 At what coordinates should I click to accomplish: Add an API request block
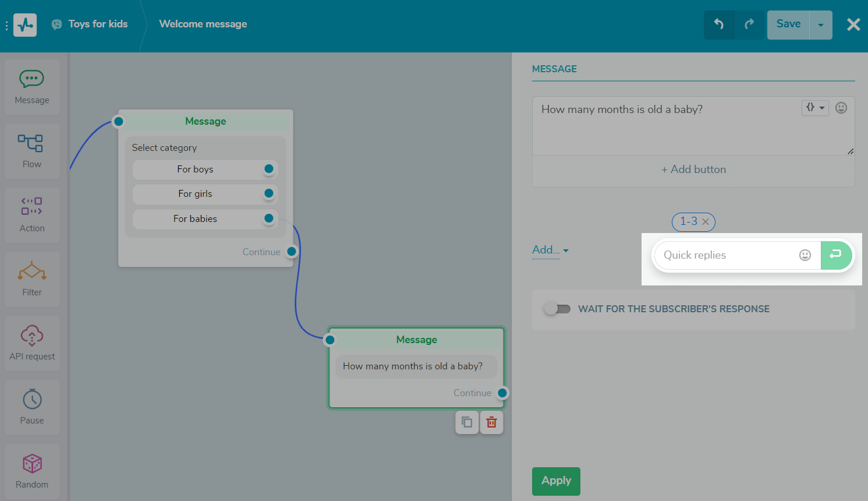[x=32, y=343]
